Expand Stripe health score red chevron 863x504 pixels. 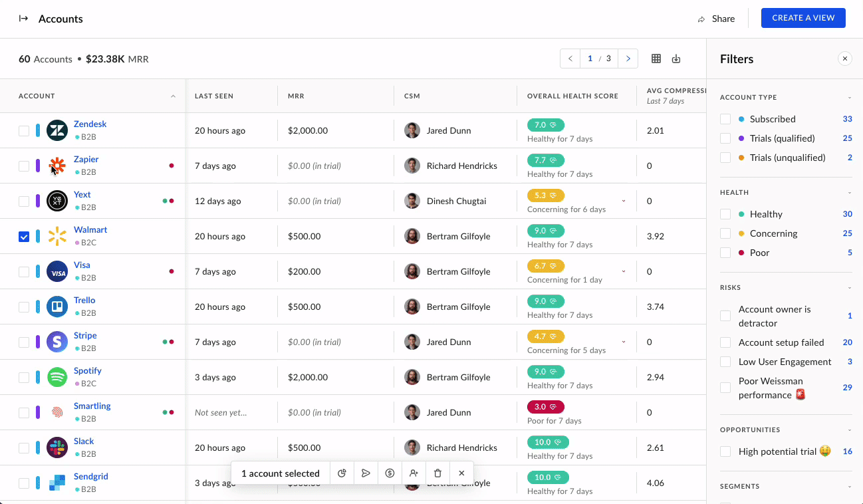624,342
